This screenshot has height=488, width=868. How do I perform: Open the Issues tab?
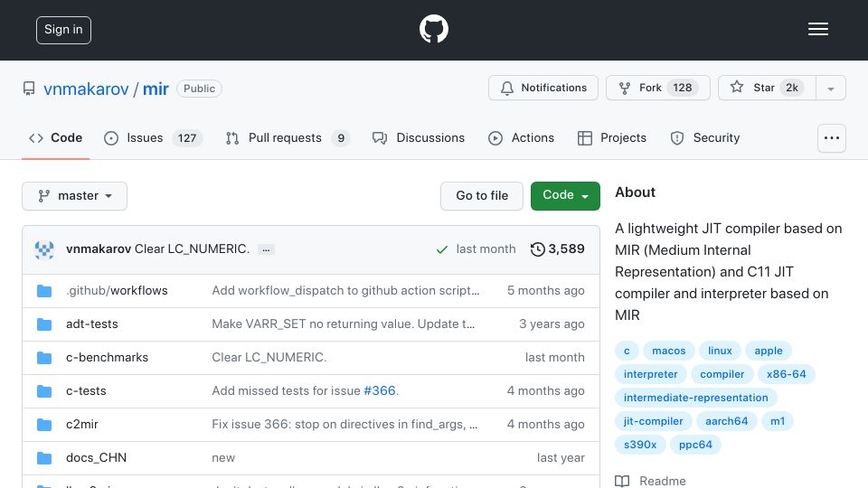[153, 137]
